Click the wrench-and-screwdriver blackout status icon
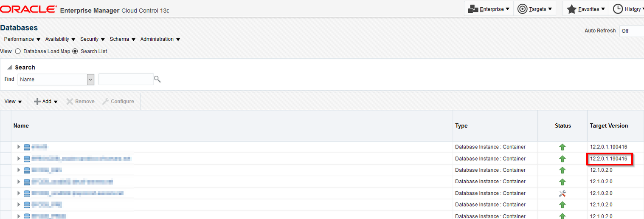The width and height of the screenshot is (644, 219). click(x=562, y=193)
